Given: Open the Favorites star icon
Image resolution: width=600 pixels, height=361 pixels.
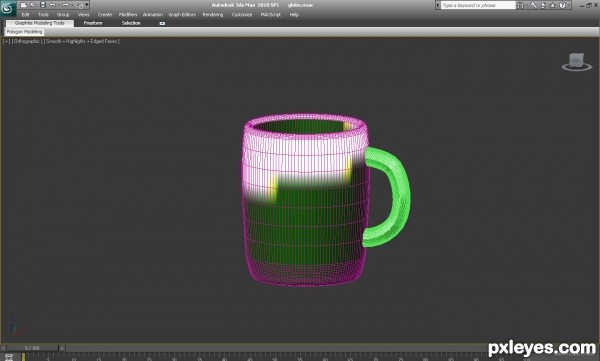Looking at the screenshot, I should [x=553, y=5].
